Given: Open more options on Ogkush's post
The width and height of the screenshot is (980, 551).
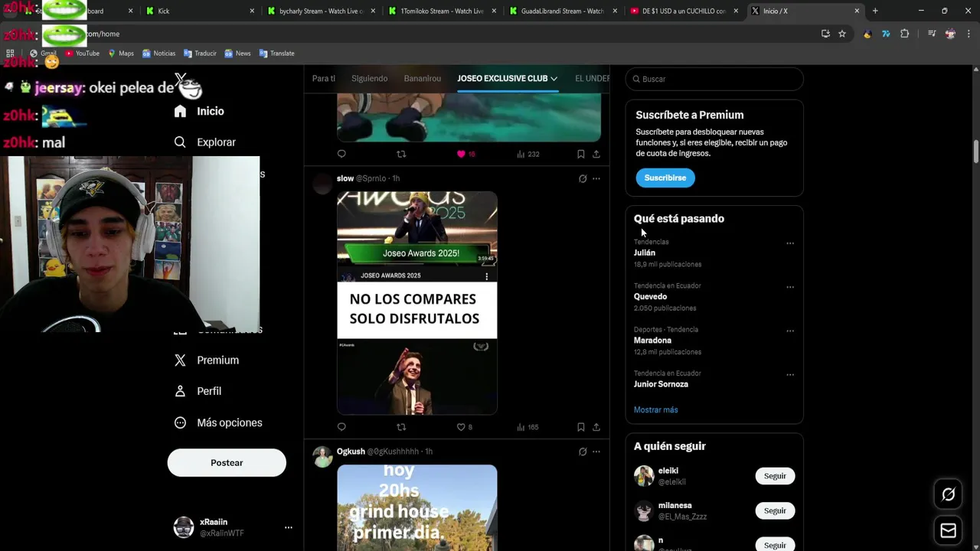Looking at the screenshot, I should pyautogui.click(x=596, y=452).
